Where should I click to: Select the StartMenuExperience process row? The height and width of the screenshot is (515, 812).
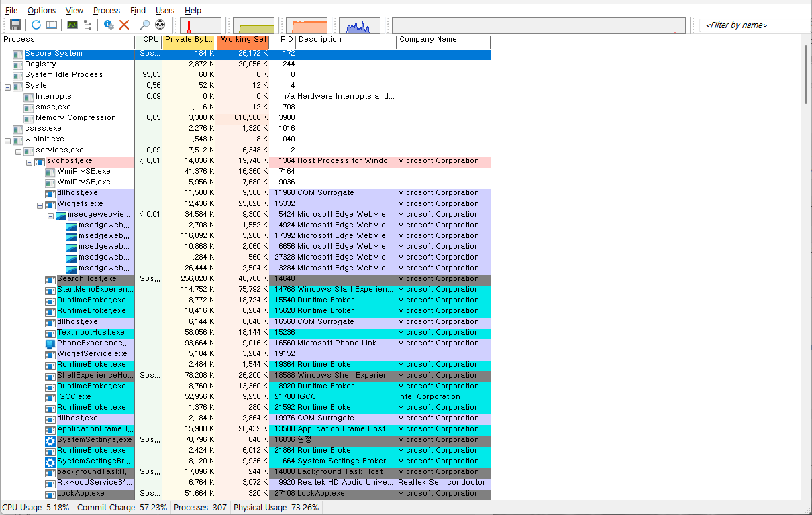coord(246,290)
